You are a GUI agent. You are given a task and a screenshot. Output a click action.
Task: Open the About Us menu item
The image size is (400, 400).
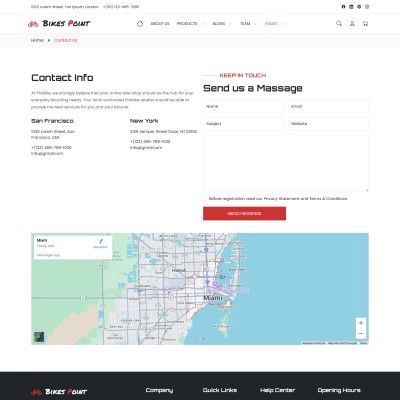click(160, 24)
